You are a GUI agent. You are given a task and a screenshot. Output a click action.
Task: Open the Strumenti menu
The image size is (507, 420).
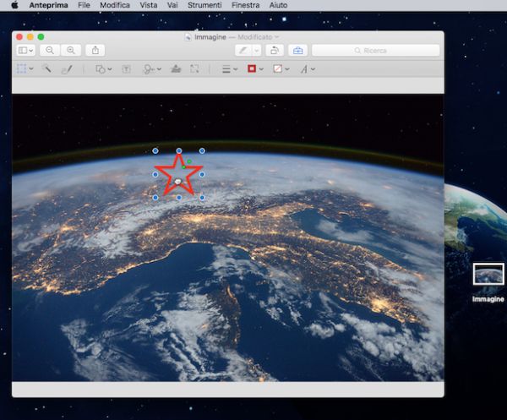click(204, 5)
